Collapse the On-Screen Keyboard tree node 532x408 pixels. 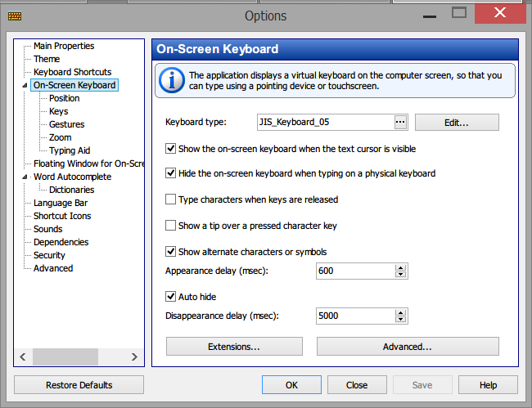(x=25, y=85)
